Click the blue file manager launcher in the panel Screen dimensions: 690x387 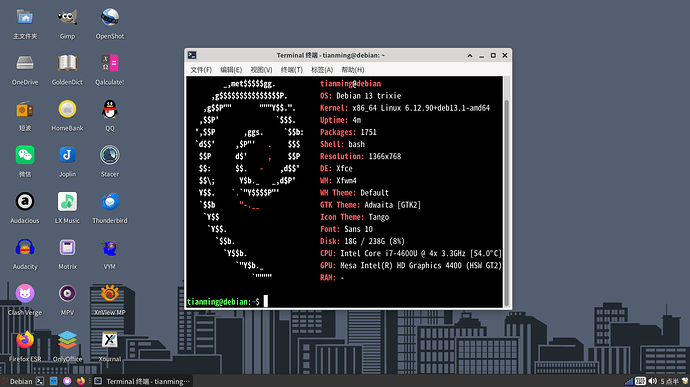click(54, 381)
